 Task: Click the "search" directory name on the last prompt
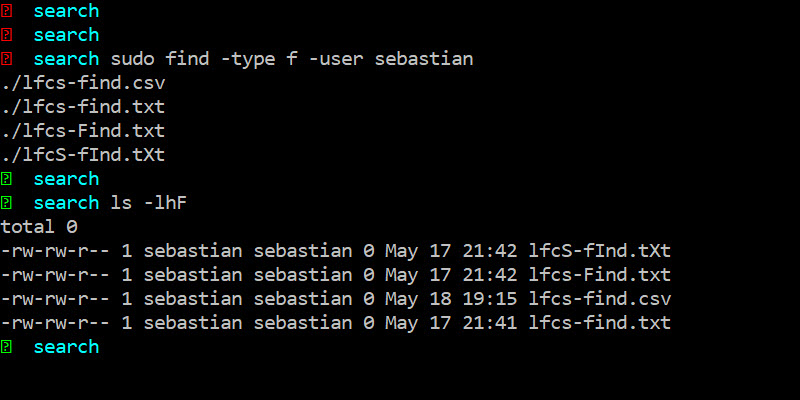[x=66, y=347]
